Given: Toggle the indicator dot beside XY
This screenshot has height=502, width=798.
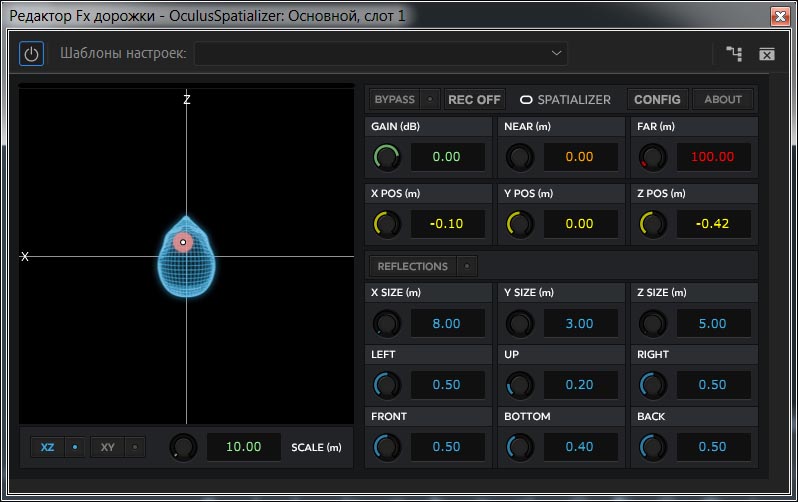Looking at the screenshot, I should 135,448.
